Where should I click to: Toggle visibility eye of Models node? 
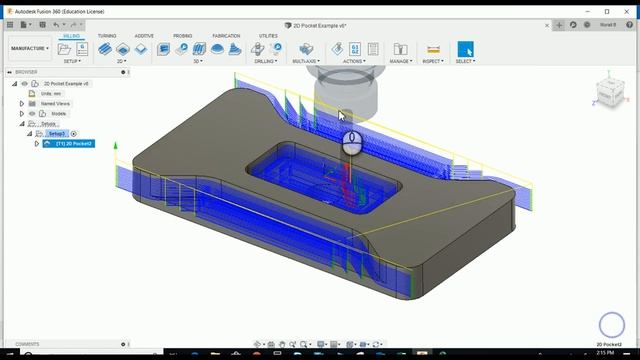[32, 113]
